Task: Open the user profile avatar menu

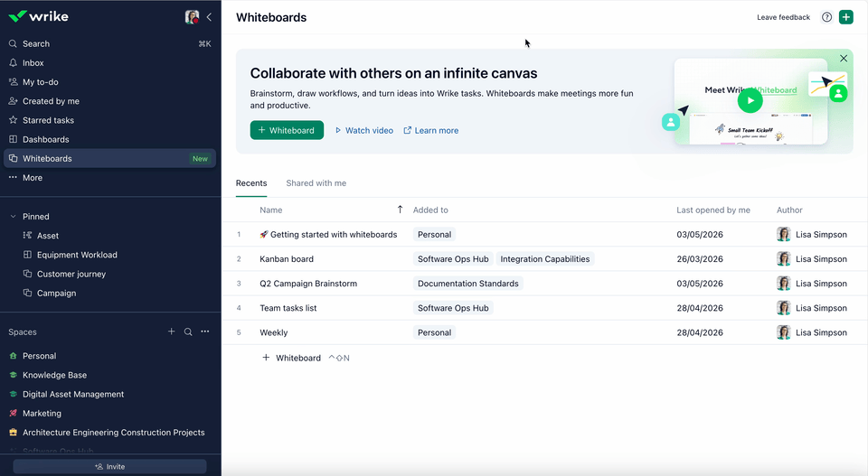Action: pyautogui.click(x=192, y=16)
